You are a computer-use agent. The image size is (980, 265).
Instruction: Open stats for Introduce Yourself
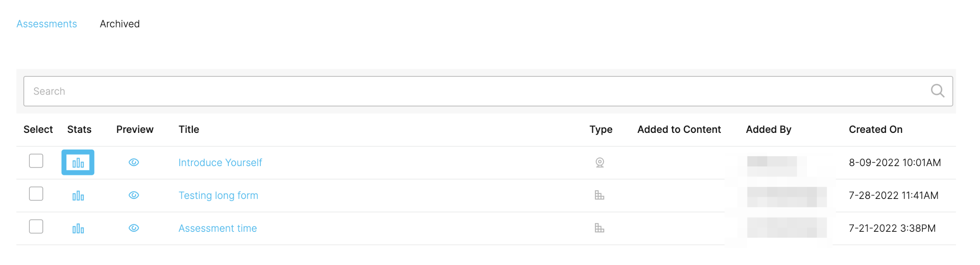click(78, 163)
